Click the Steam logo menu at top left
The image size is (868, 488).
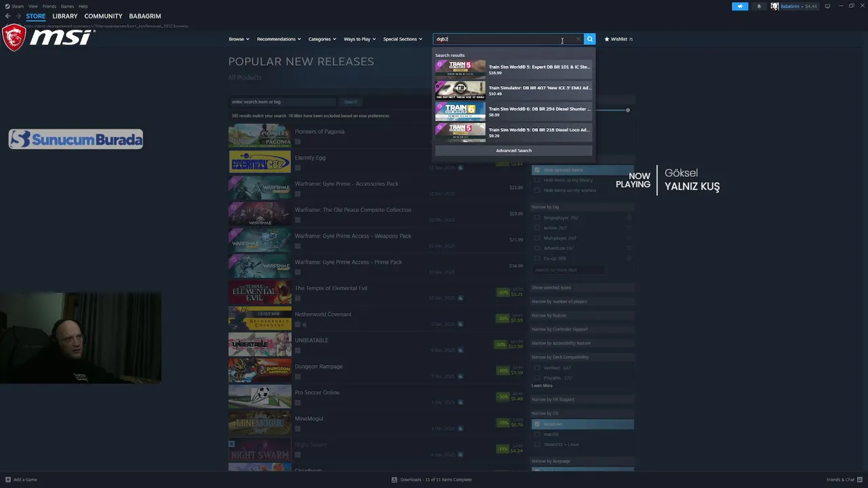click(14, 6)
